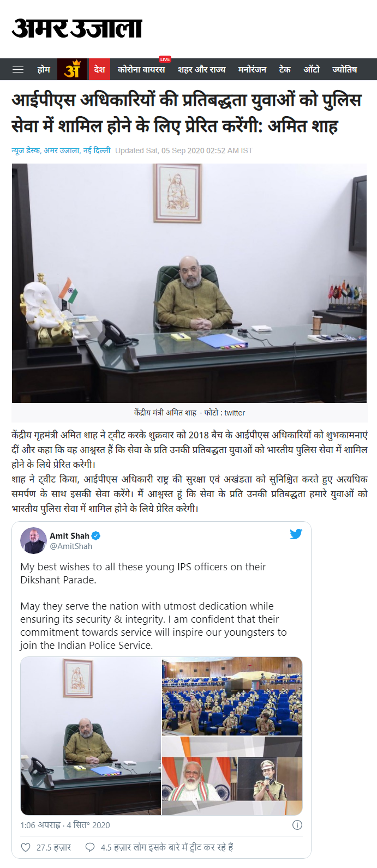Viewport: 377px width, 868px height.
Task: Open the कोरोना वायरस live section
Action: coord(141,69)
